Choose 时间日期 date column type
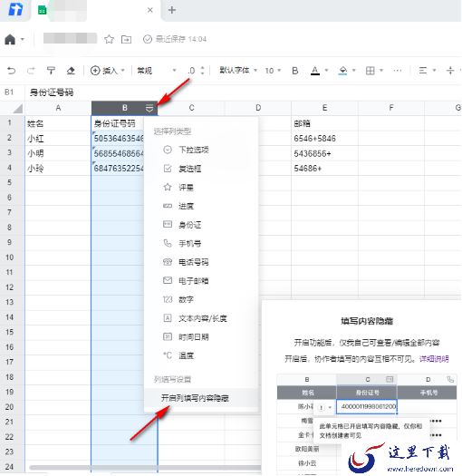 tap(201, 337)
